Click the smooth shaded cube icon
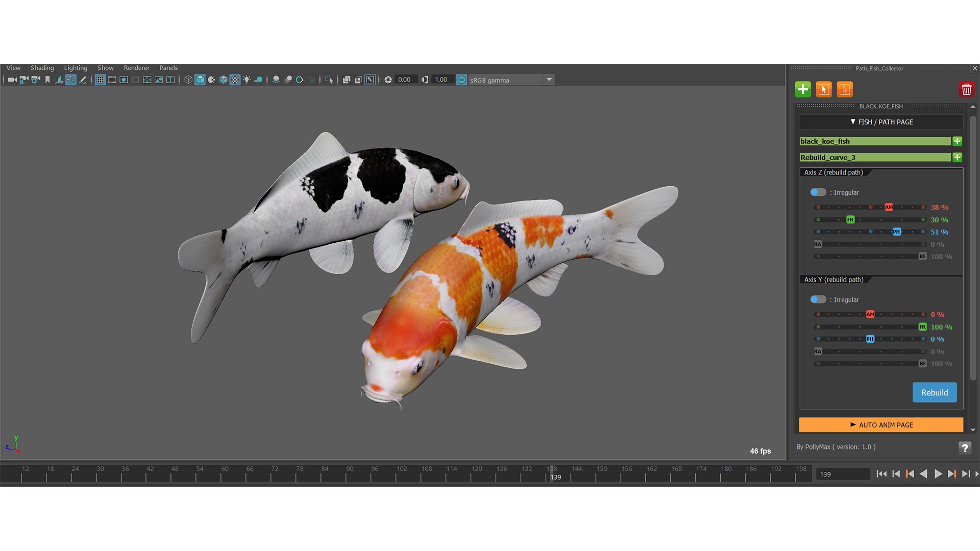980x551 pixels. coord(200,80)
